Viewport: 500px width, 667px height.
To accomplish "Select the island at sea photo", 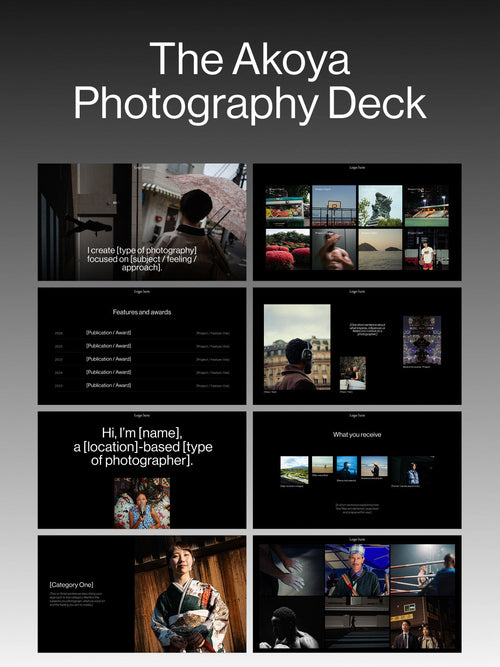I will 380,249.
